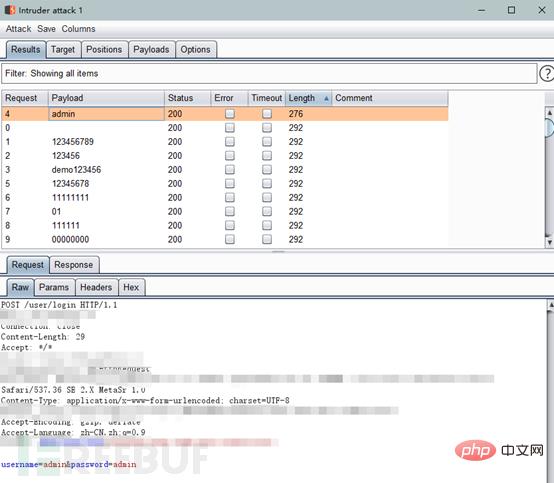Open the Columns menu

click(x=78, y=29)
